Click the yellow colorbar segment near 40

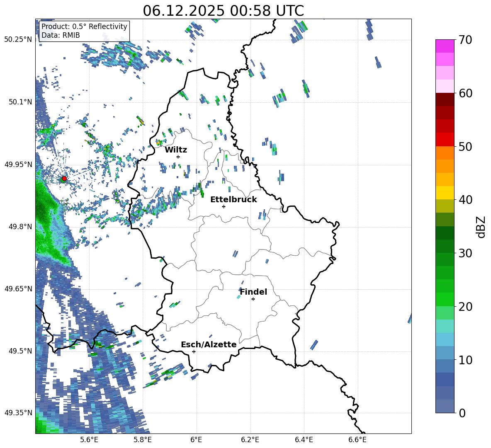[x=445, y=193]
